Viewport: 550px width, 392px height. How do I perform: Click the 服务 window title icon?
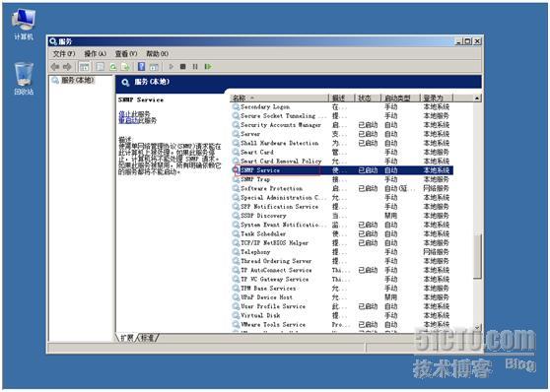tap(53, 41)
